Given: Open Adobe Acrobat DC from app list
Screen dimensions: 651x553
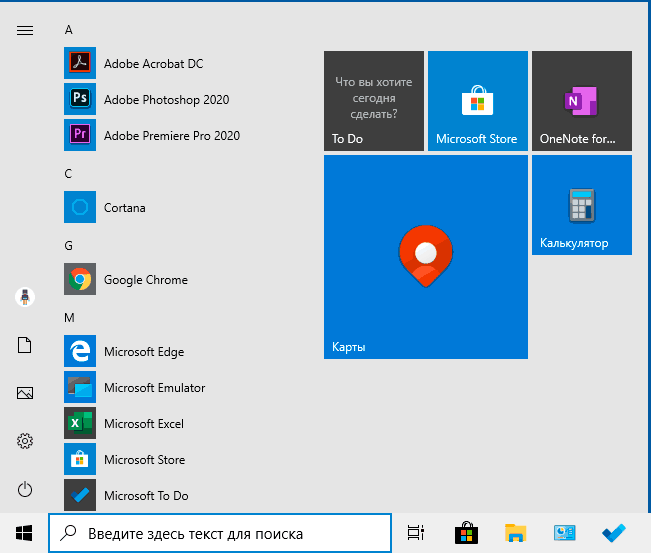Looking at the screenshot, I should coord(153,64).
